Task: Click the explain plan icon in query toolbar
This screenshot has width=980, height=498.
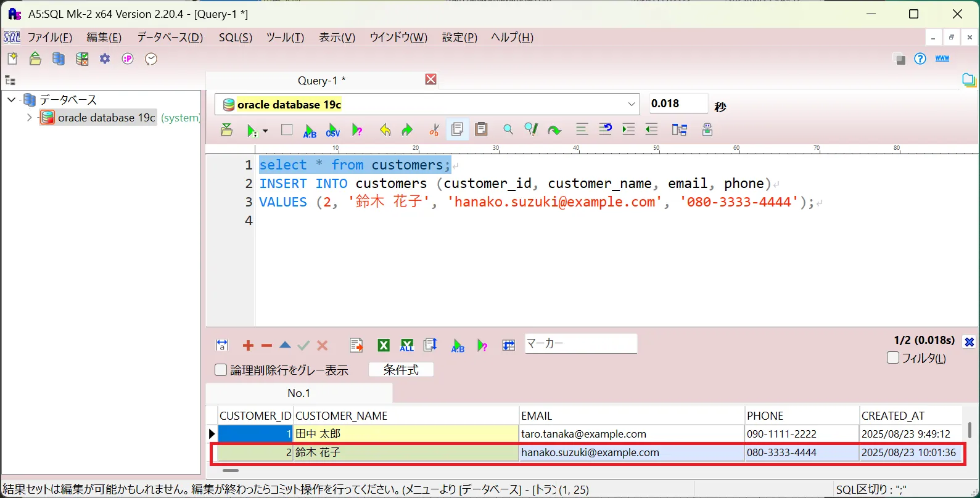Action: coord(357,130)
